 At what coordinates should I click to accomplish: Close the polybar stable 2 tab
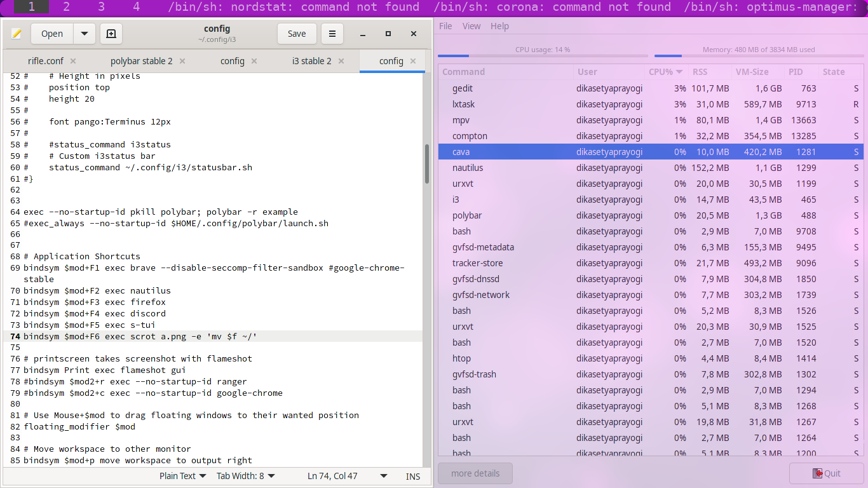tap(182, 61)
